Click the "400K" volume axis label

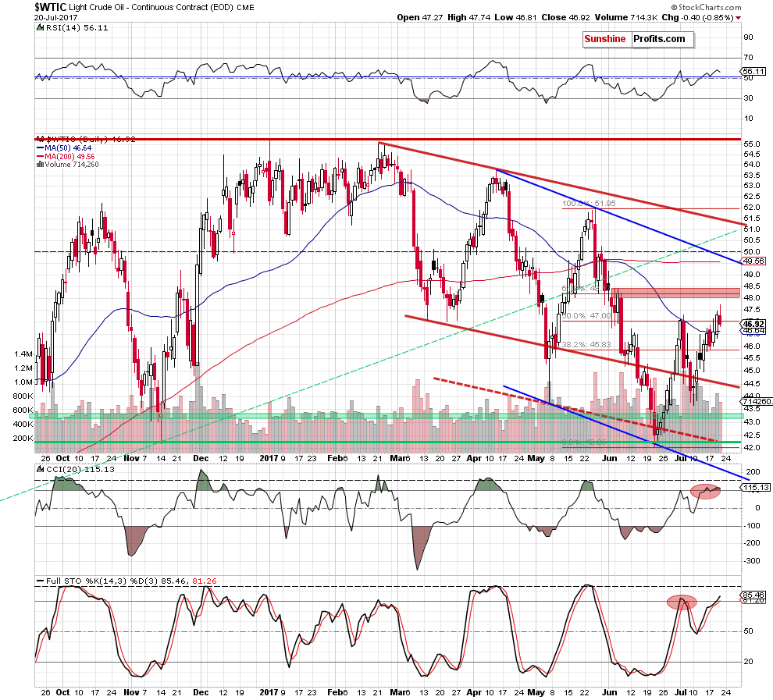coord(23,425)
